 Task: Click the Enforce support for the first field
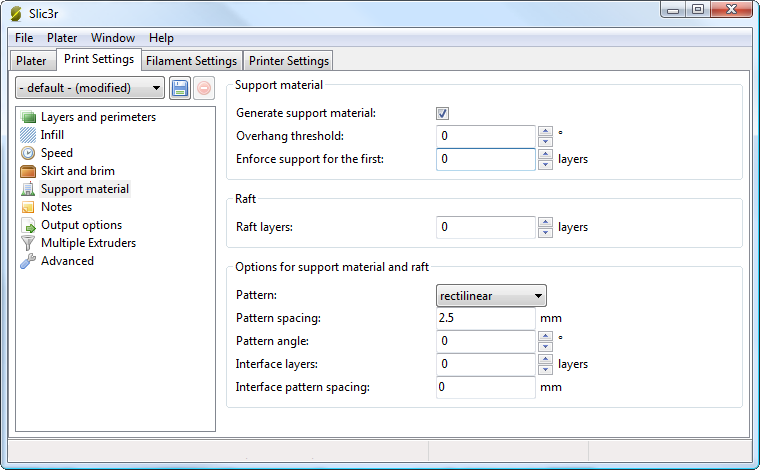486,159
